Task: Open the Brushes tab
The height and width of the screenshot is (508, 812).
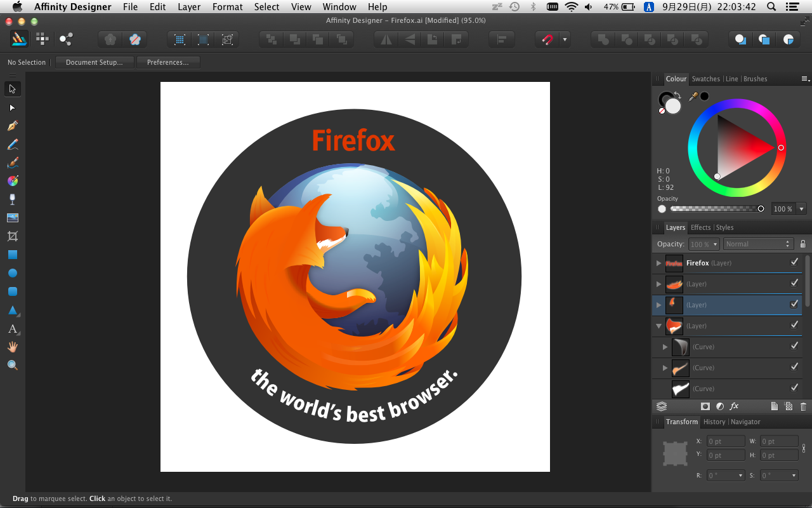Action: tap(755, 79)
